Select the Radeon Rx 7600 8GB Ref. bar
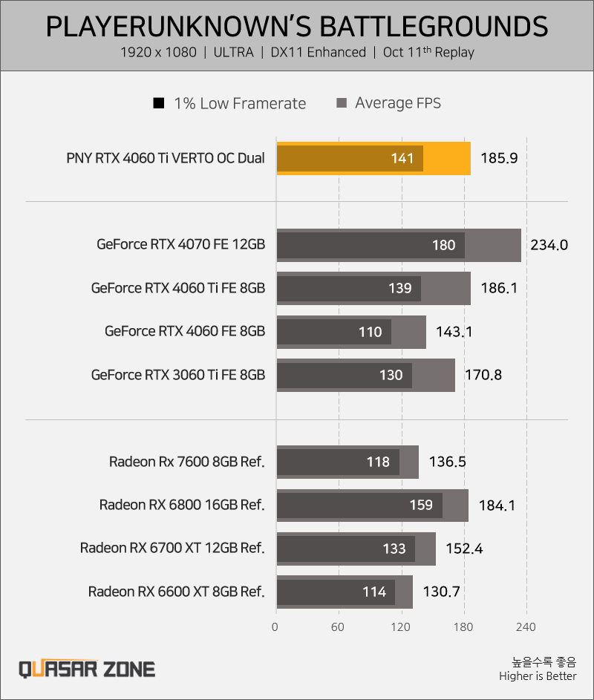The height and width of the screenshot is (700, 594). (347, 462)
